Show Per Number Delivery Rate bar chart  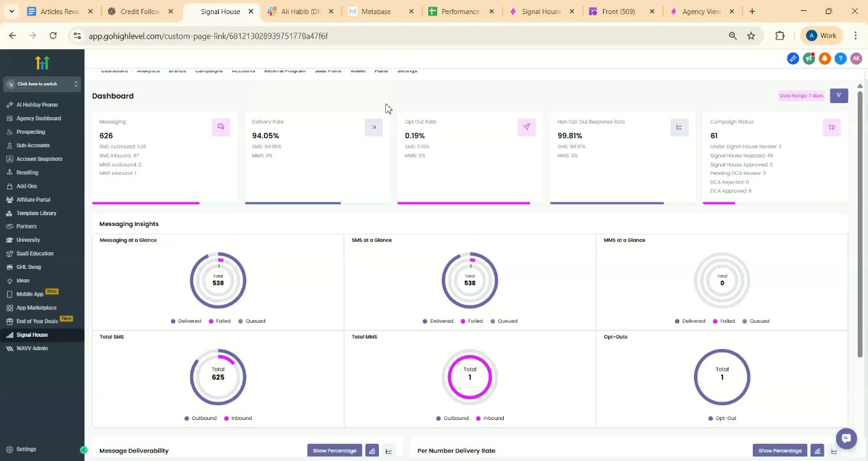point(817,451)
